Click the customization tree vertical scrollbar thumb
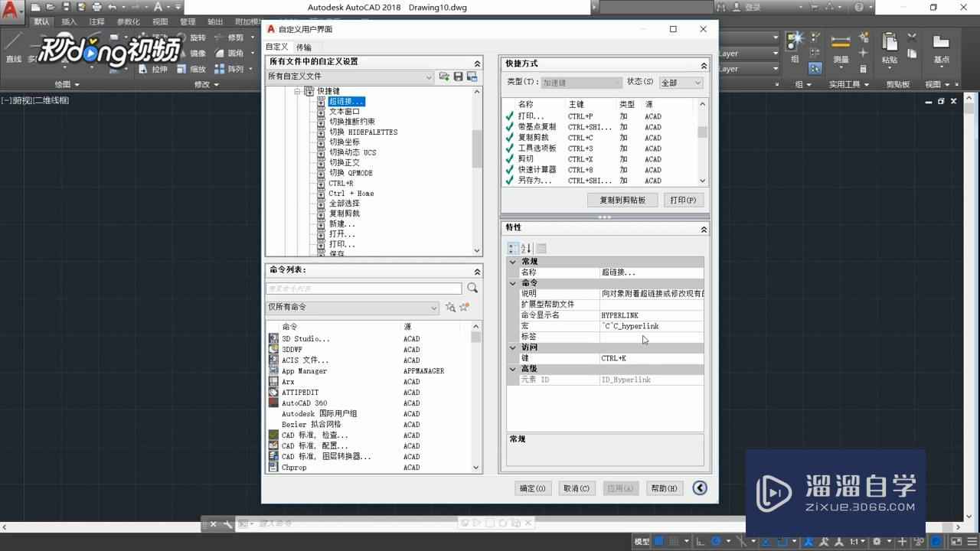The height and width of the screenshot is (551, 980). tap(477, 148)
